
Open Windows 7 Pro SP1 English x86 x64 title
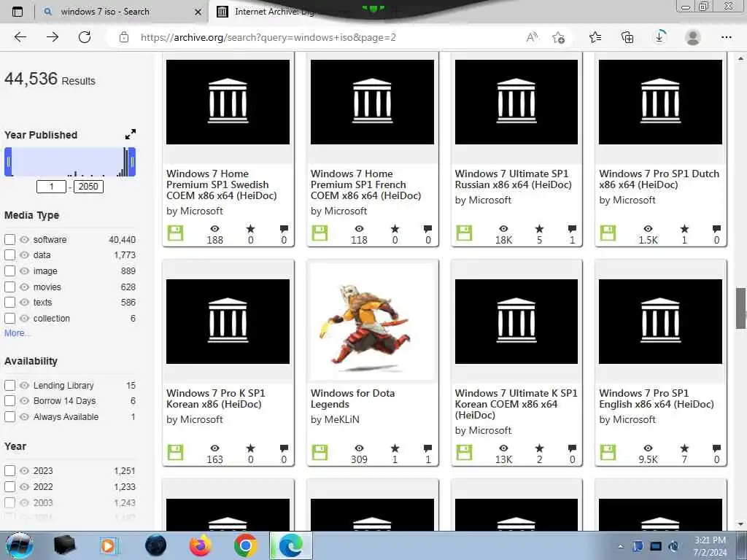pos(657,399)
